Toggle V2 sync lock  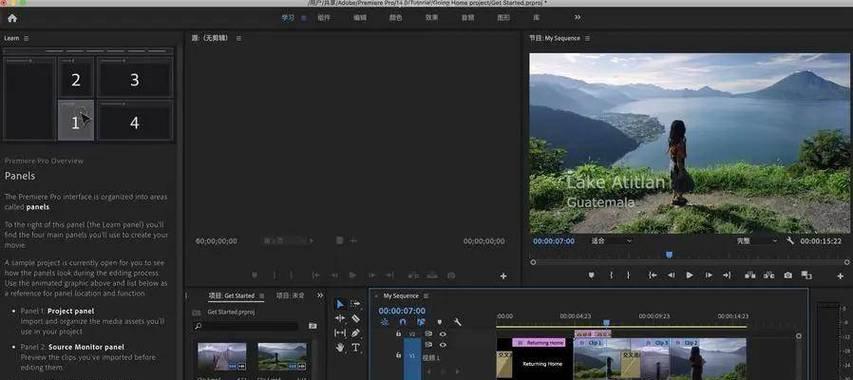tap(428, 334)
